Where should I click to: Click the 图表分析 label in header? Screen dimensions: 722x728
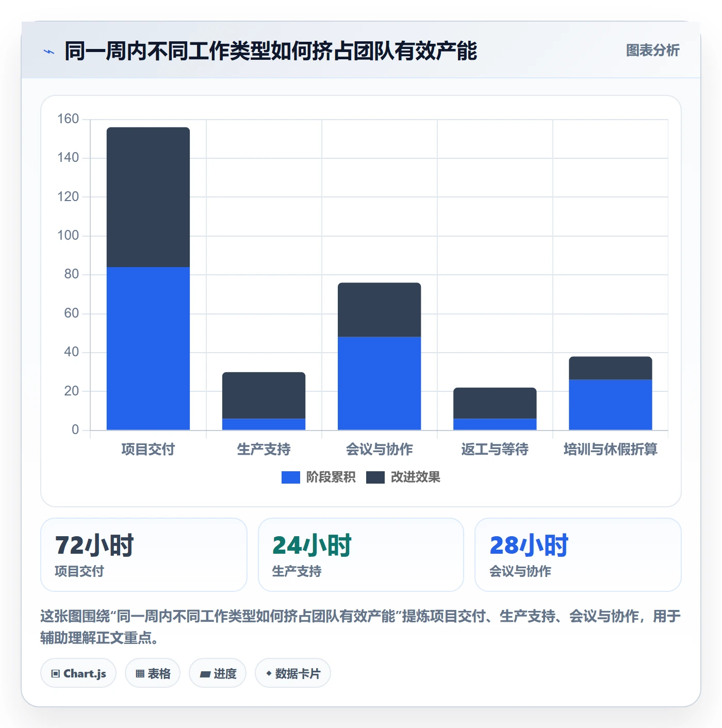652,51
